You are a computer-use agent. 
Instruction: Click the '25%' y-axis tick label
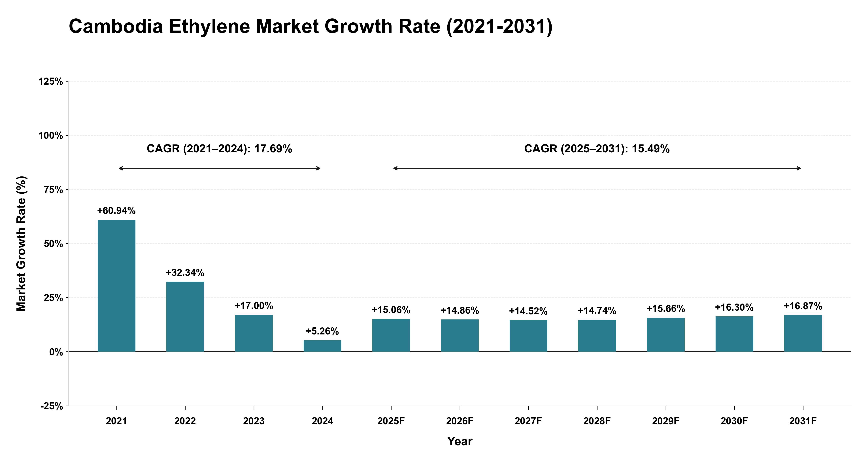(x=54, y=298)
